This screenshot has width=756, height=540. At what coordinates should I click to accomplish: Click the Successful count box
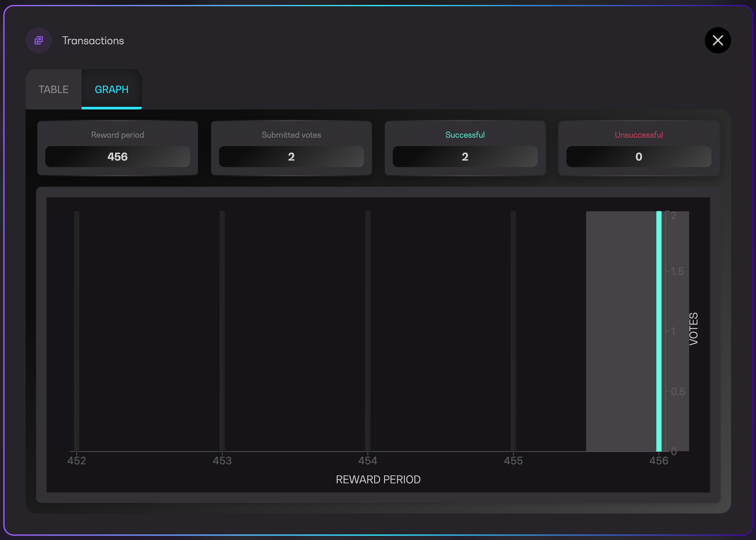(x=465, y=157)
